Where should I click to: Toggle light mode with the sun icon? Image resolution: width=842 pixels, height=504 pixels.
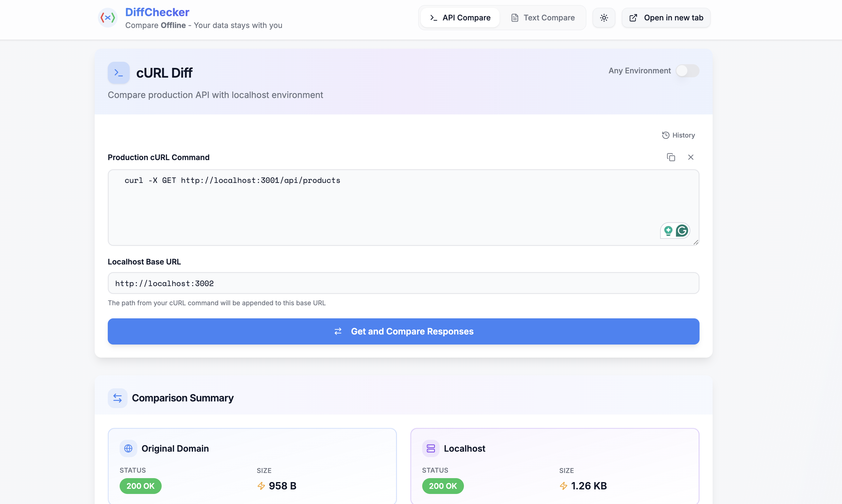tap(603, 17)
